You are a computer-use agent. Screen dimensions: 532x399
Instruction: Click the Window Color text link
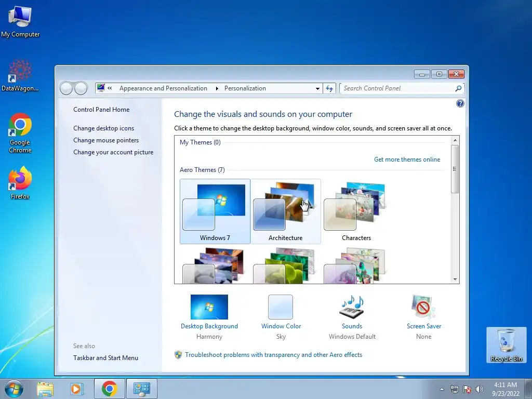(281, 326)
